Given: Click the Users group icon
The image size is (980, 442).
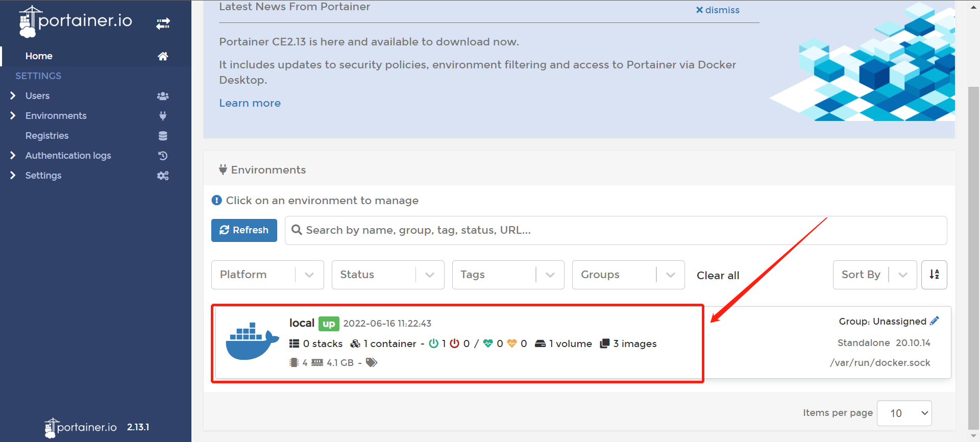Looking at the screenshot, I should (x=163, y=96).
